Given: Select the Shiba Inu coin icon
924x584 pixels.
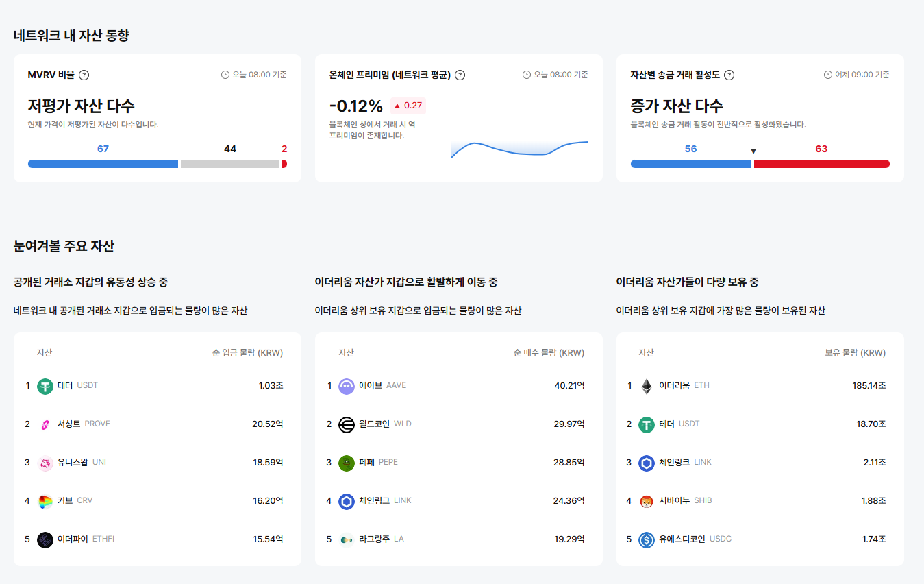Looking at the screenshot, I should tap(647, 500).
